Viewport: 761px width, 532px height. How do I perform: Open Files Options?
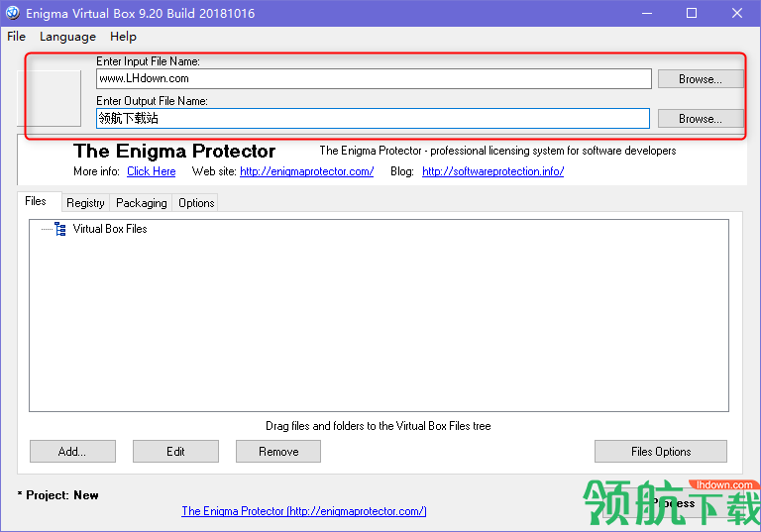pos(661,452)
